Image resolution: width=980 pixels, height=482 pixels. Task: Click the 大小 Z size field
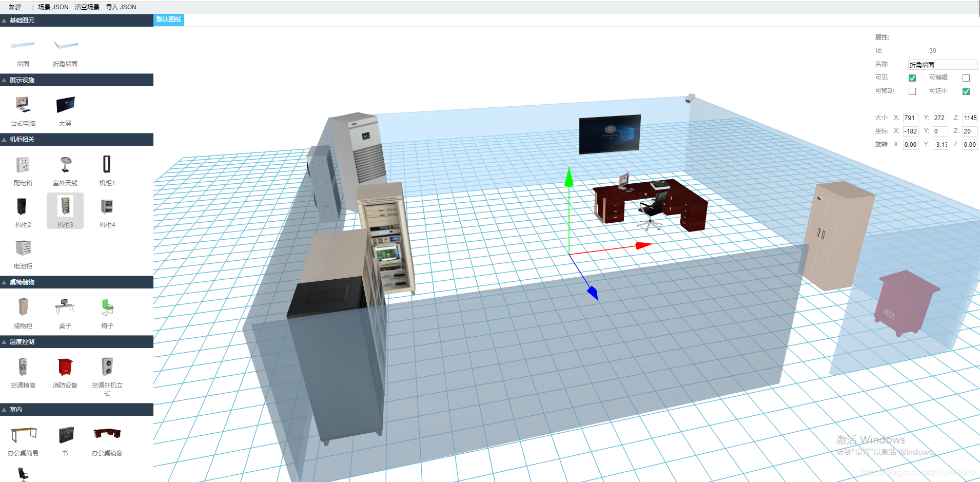click(970, 118)
